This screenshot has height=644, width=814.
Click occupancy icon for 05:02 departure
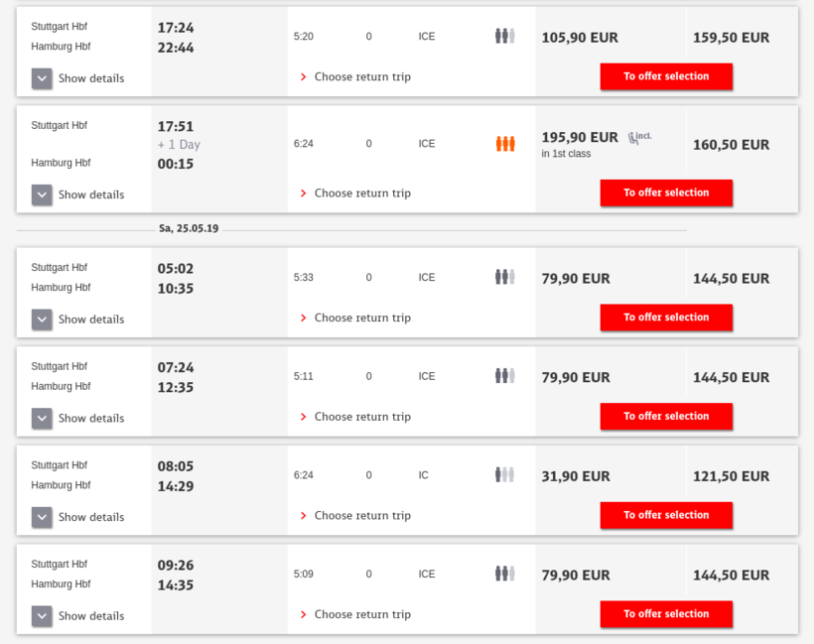(x=505, y=277)
